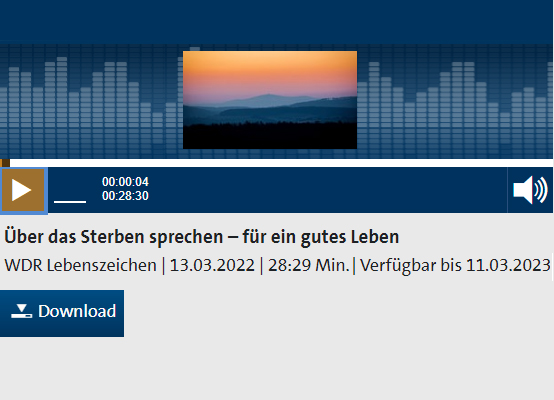554x400 pixels.
Task: Start playback with the play button
Action: coord(23,190)
